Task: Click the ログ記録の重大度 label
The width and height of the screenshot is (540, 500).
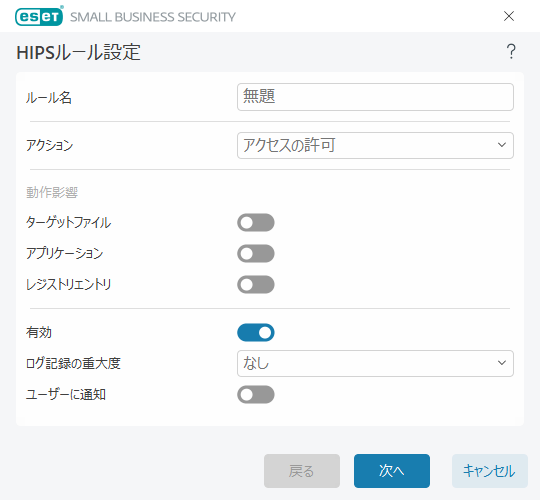Action: pyautogui.click(x=73, y=363)
